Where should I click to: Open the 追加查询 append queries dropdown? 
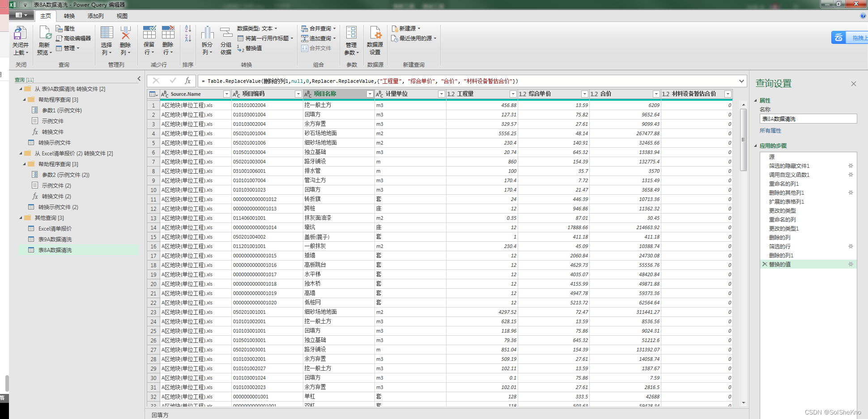coord(318,38)
